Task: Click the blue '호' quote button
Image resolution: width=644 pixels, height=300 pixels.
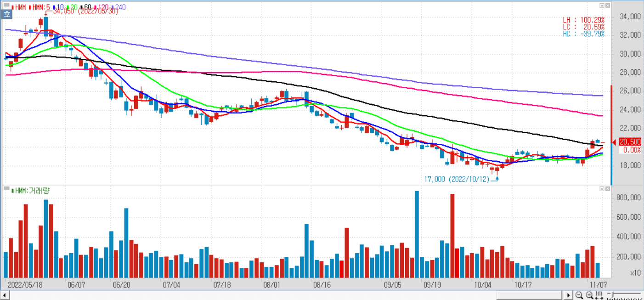Action: coord(7,15)
